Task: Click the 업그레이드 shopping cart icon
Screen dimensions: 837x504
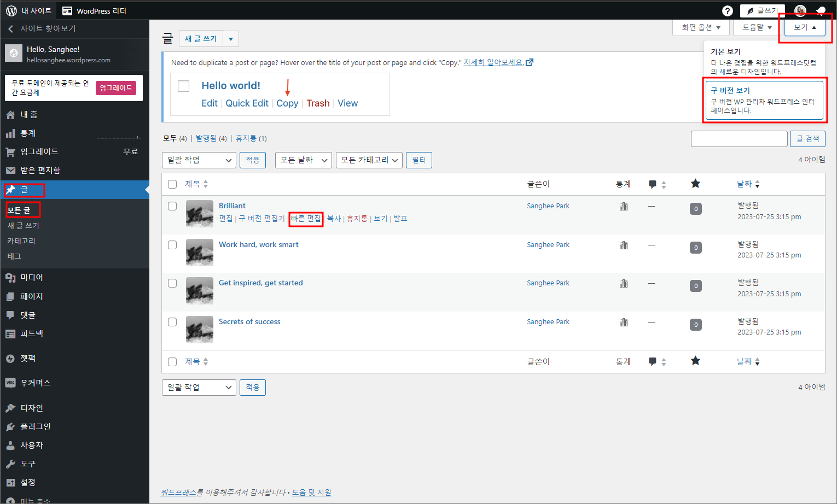Action: [x=10, y=152]
